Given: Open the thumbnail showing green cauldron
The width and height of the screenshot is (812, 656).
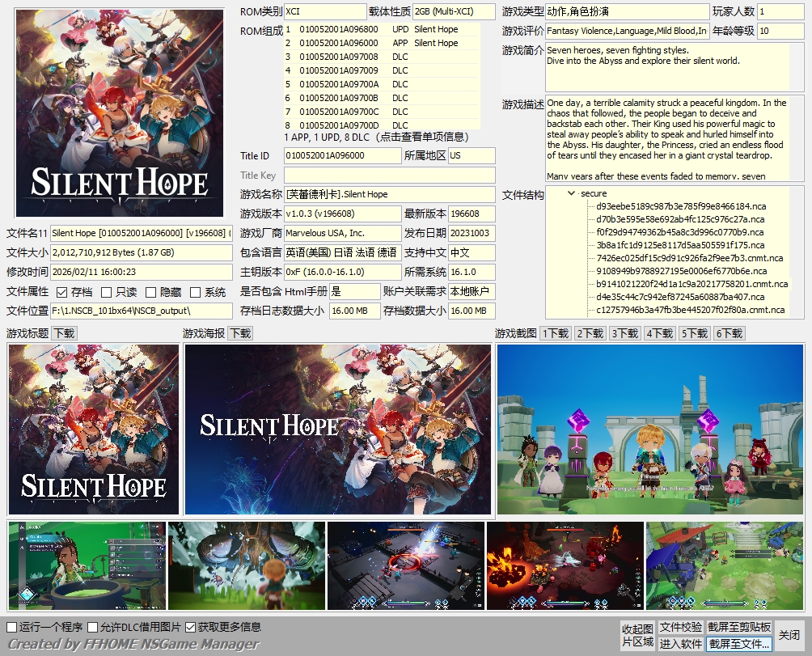Looking at the screenshot, I should coord(87,565).
